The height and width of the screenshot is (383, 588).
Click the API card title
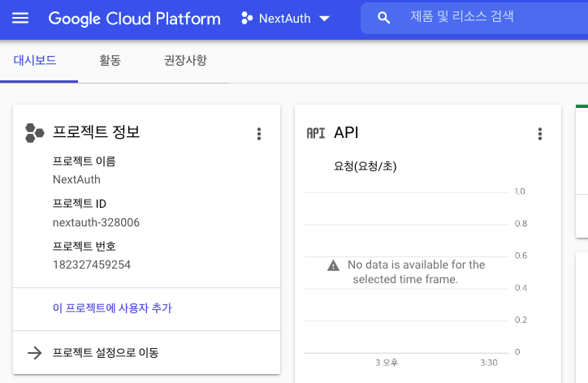pos(346,132)
